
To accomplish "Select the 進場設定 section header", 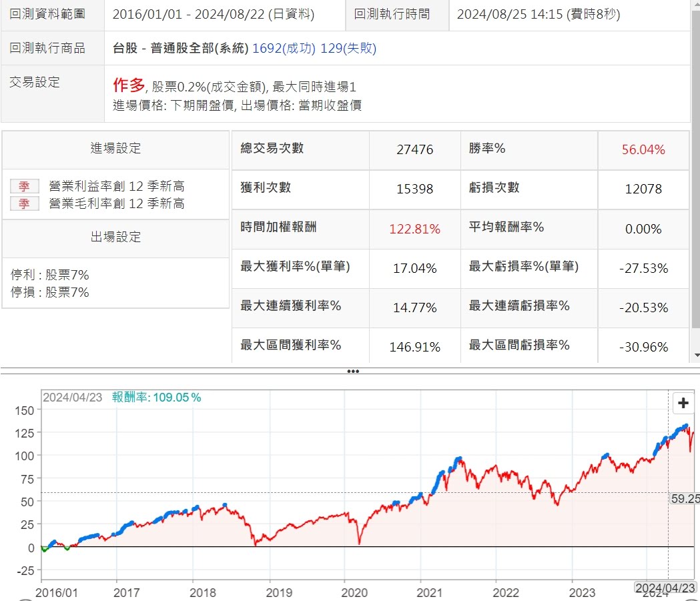I will point(115,148).
